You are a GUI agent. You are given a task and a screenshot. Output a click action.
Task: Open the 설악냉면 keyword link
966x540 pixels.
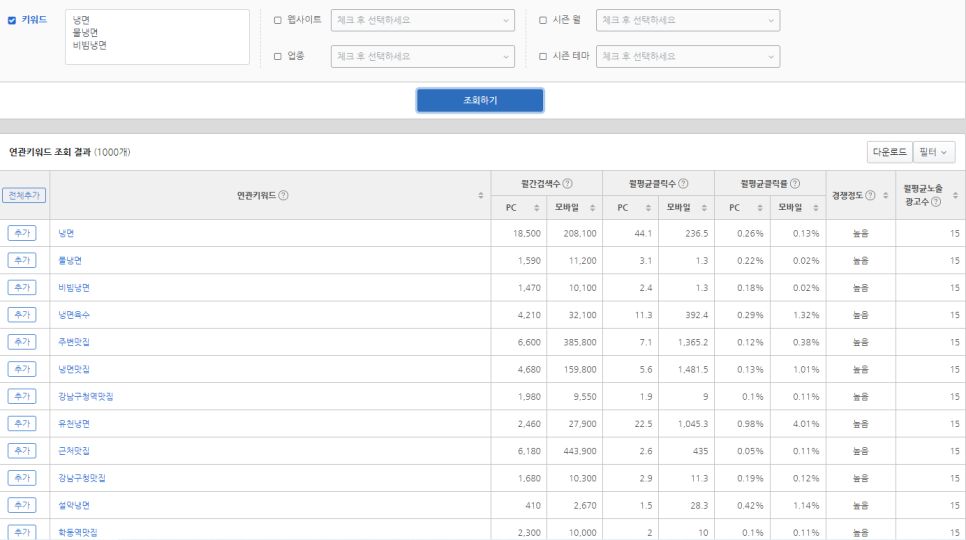pyautogui.click(x=74, y=505)
